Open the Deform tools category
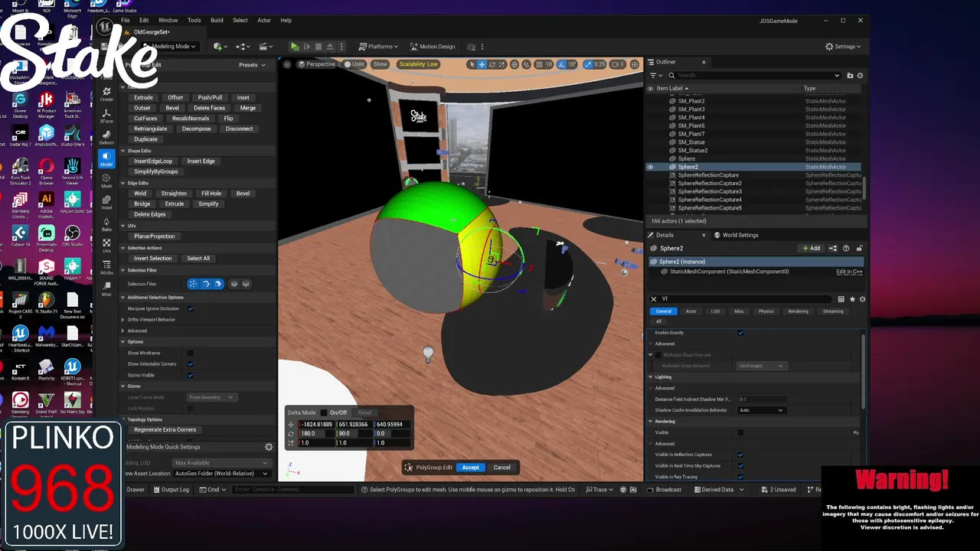980x551 pixels. click(106, 137)
